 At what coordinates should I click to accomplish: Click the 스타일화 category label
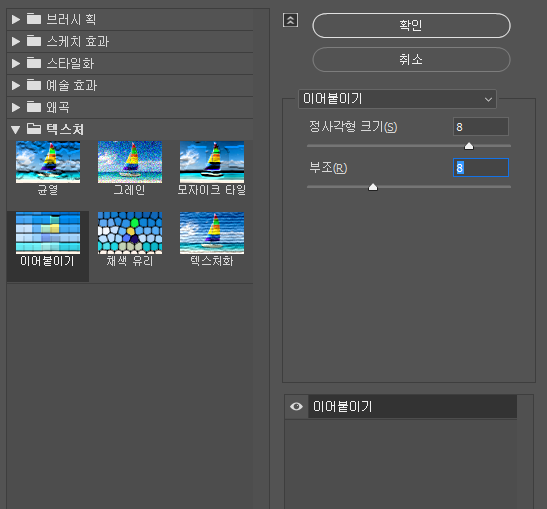(x=70, y=63)
